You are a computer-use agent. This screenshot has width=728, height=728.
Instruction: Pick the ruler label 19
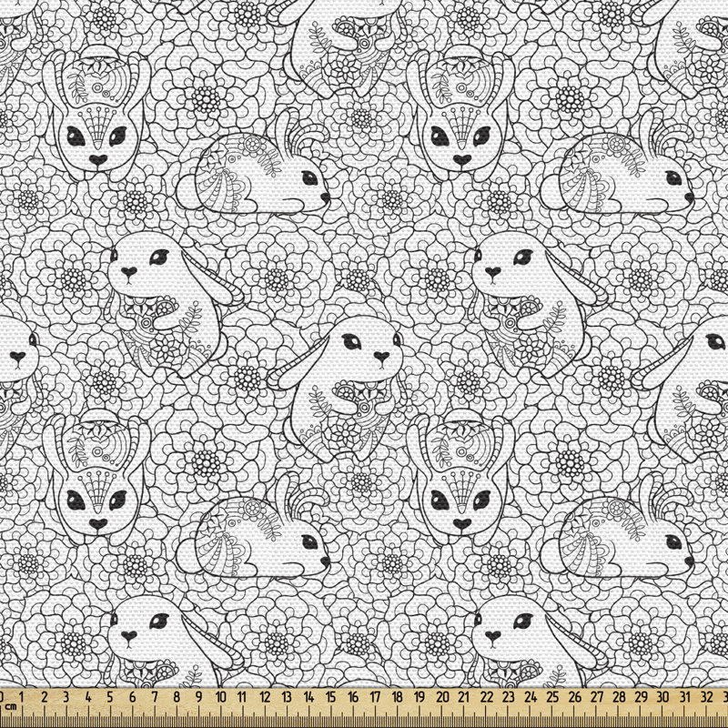[x=420, y=697]
